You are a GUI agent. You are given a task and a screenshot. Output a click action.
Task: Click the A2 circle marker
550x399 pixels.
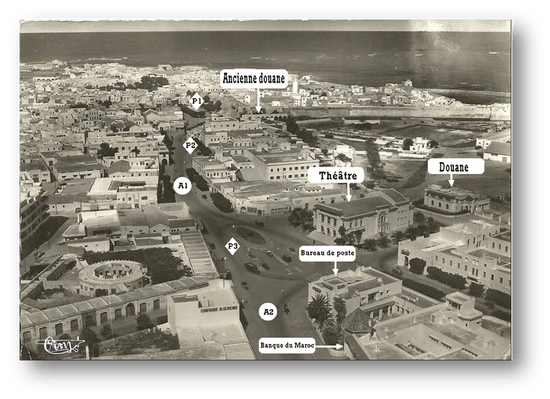[x=268, y=312]
